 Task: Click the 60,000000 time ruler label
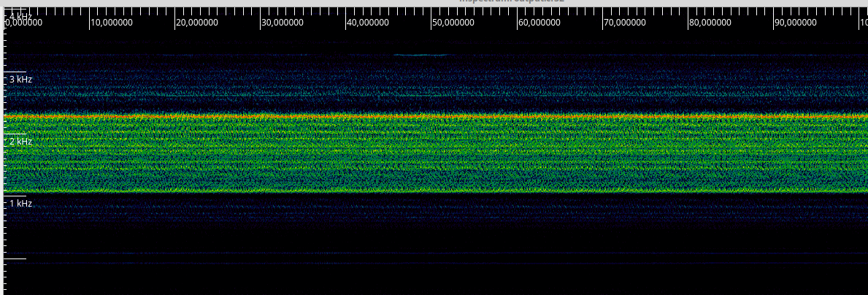tap(539, 23)
